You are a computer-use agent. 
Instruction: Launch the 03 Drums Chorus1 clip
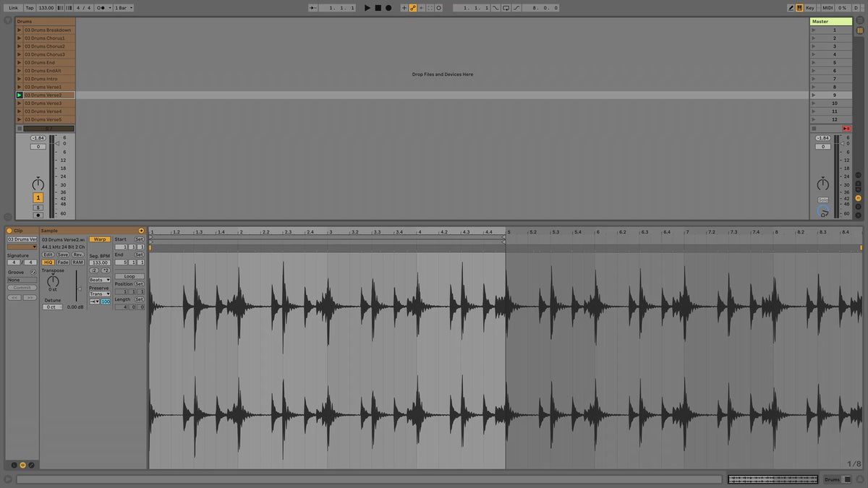tap(20, 38)
